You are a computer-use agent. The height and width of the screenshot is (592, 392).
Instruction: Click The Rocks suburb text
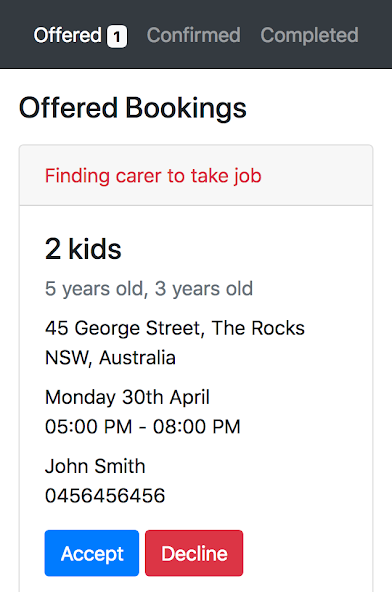pos(258,328)
